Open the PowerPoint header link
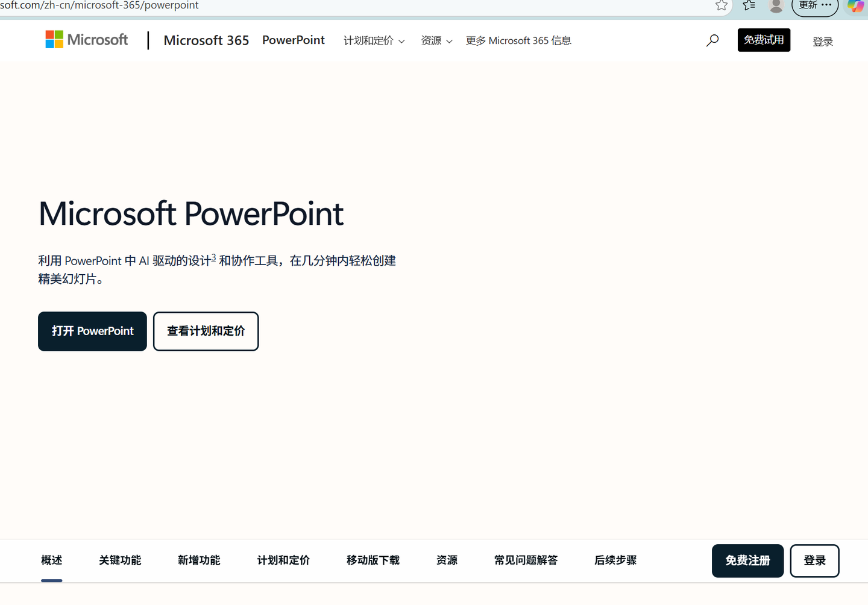Image resolution: width=868 pixels, height=605 pixels. click(x=294, y=40)
